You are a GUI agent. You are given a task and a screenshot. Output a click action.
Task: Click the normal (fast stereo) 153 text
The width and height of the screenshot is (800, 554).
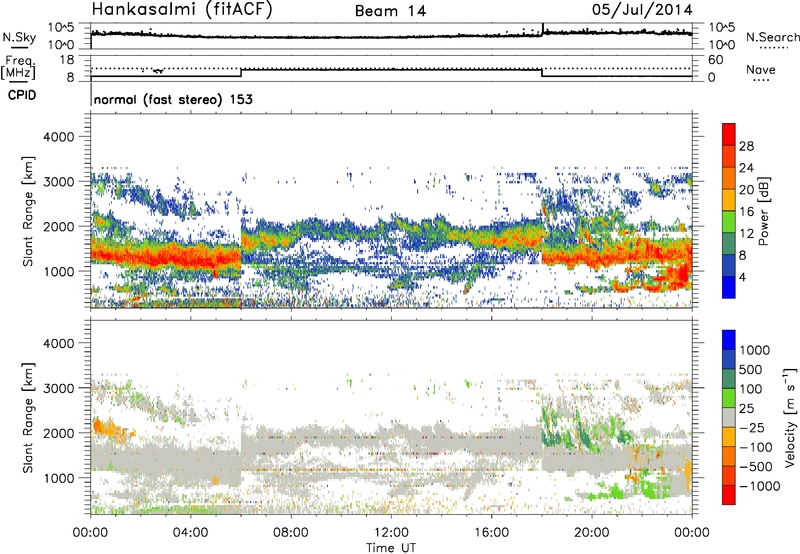(x=173, y=99)
